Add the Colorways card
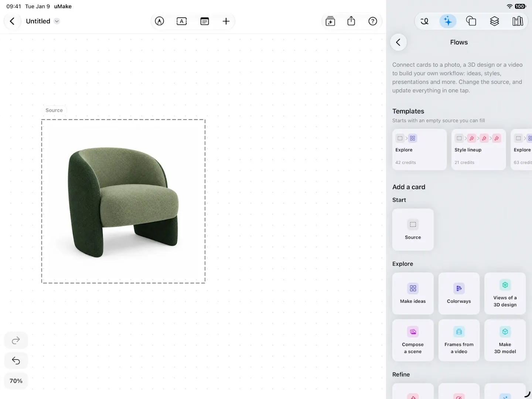This screenshot has width=532, height=399. tap(459, 293)
